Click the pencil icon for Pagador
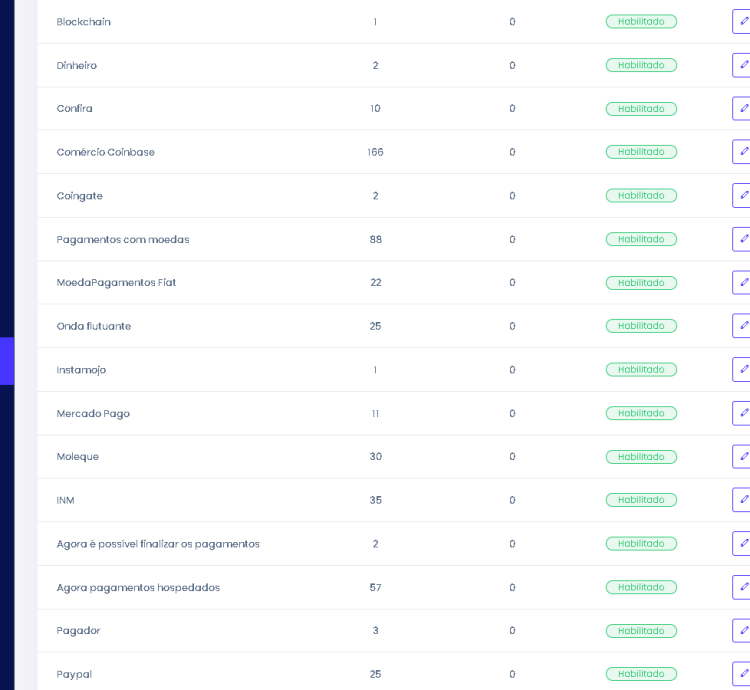The image size is (750, 690). 742,631
